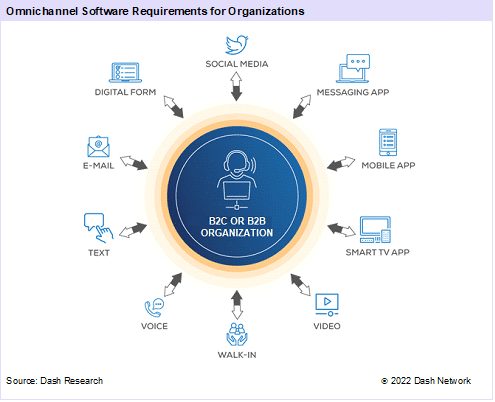Select the Text touch-bubble icon
495x402 pixels.
(x=98, y=228)
